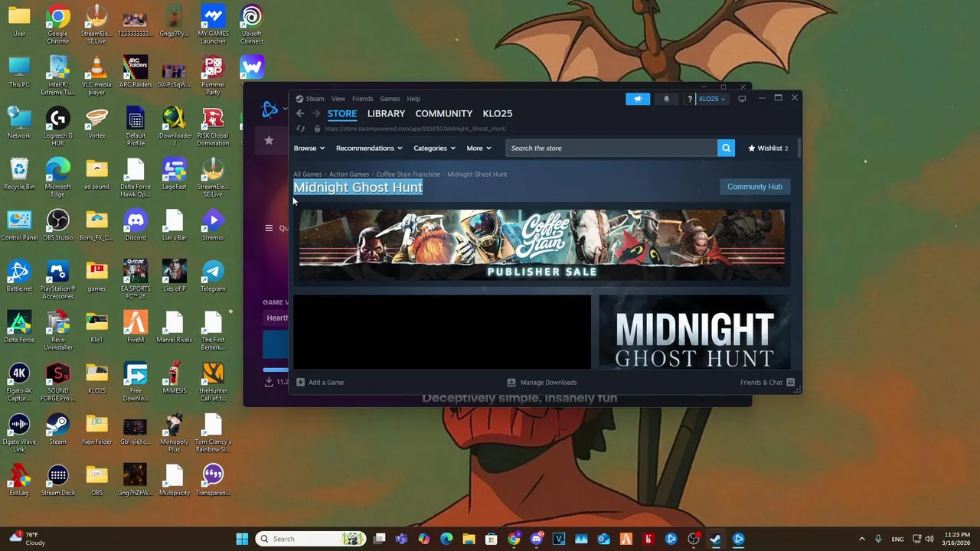The width and height of the screenshot is (980, 551).
Task: Switch Steam to Big Picture mode icon
Action: tap(742, 99)
